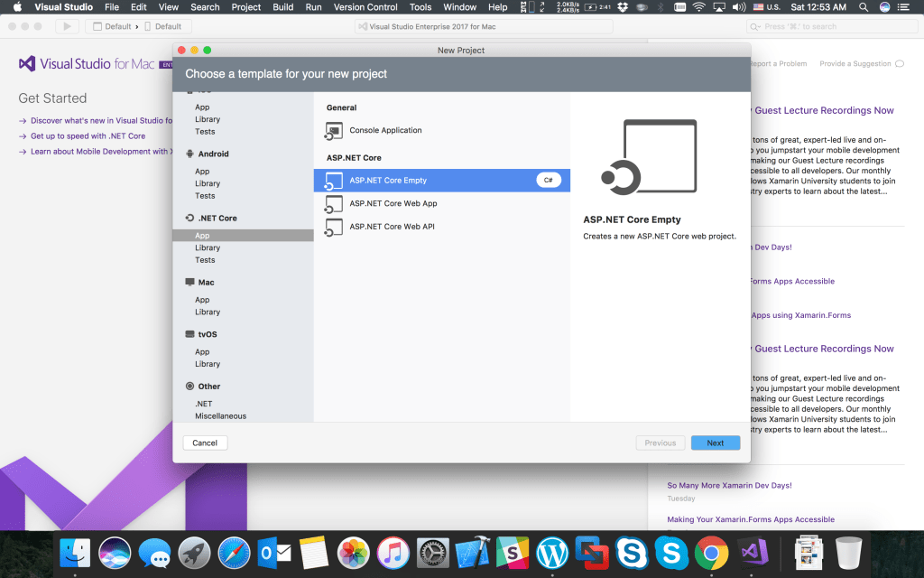
Task: Choose the ASP.NET Core Web App template
Action: point(442,203)
